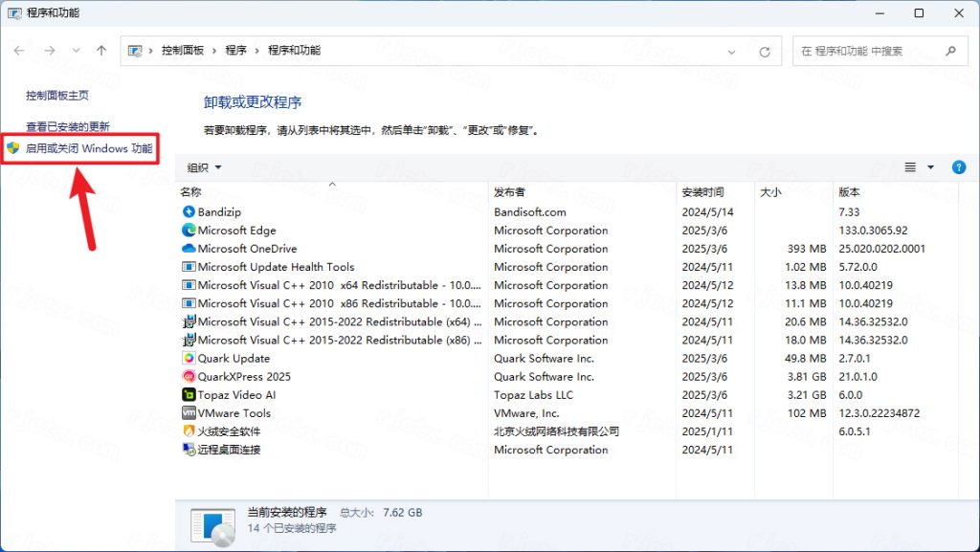Open help with the blue question mark
This screenshot has width=980, height=552.
(959, 167)
